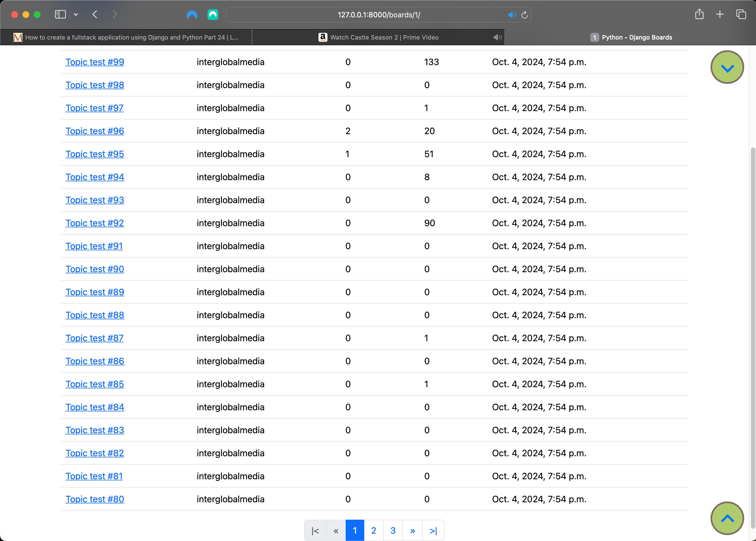Screen dimensions: 756x541
Task: Go back with the left chevron
Action: tap(95, 14)
